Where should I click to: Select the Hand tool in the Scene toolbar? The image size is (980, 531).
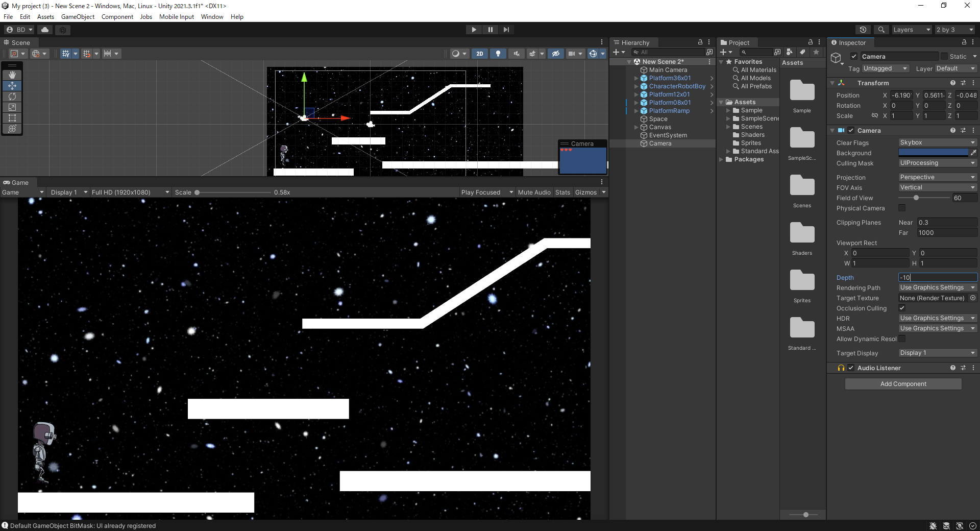12,75
